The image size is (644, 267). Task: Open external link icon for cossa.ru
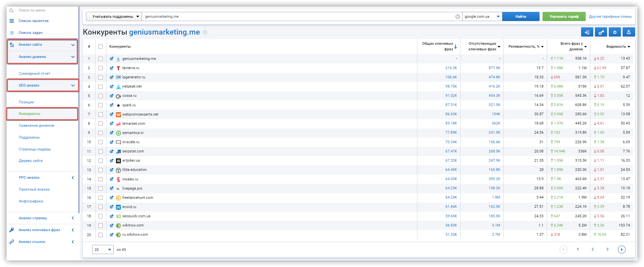tap(112, 95)
